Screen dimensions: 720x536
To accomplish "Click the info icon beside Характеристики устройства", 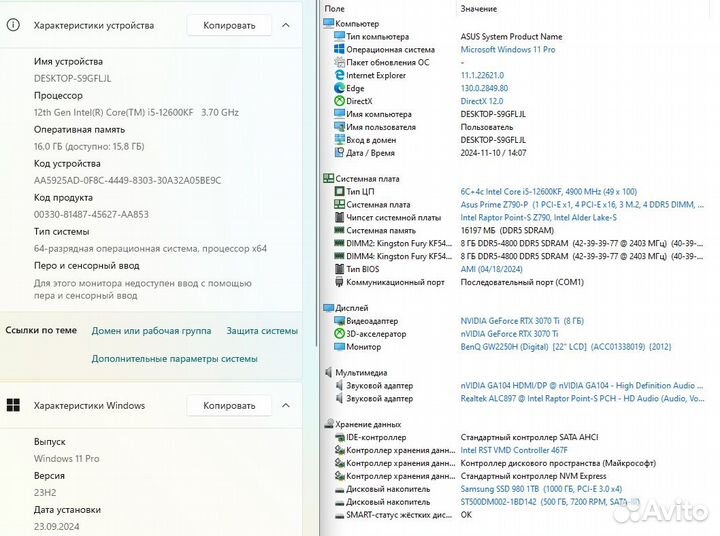I will pos(13,25).
